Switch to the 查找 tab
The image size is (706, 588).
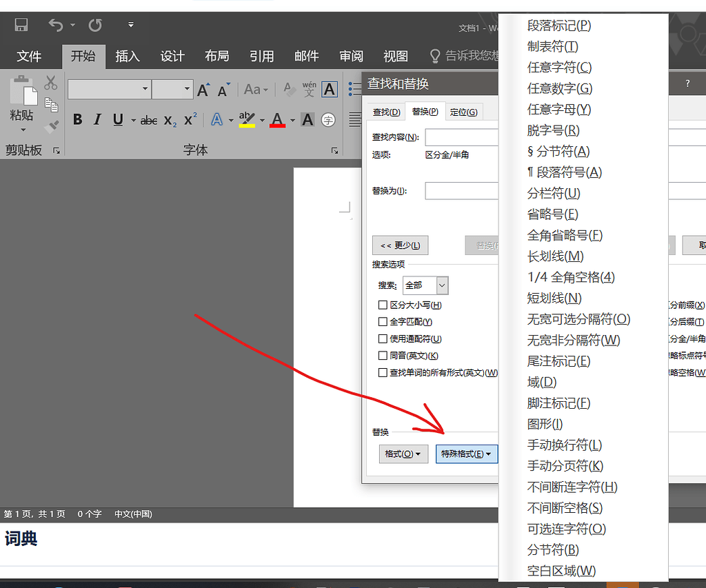click(x=386, y=112)
